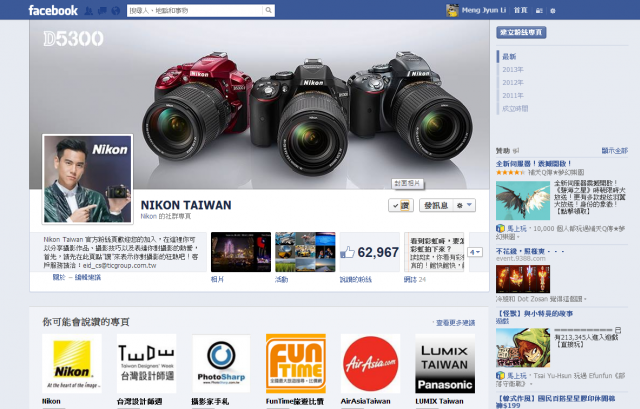Open the green-hooded character ad image

(523, 348)
